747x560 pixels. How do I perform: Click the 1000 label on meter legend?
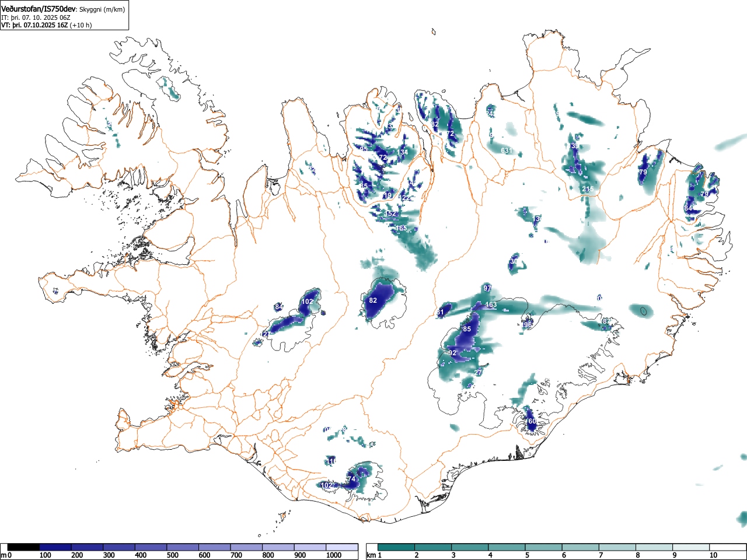tap(334, 555)
